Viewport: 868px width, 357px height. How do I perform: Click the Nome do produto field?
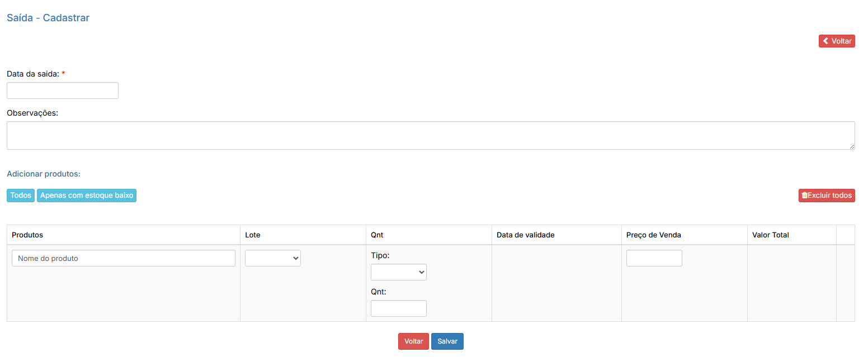(x=124, y=258)
